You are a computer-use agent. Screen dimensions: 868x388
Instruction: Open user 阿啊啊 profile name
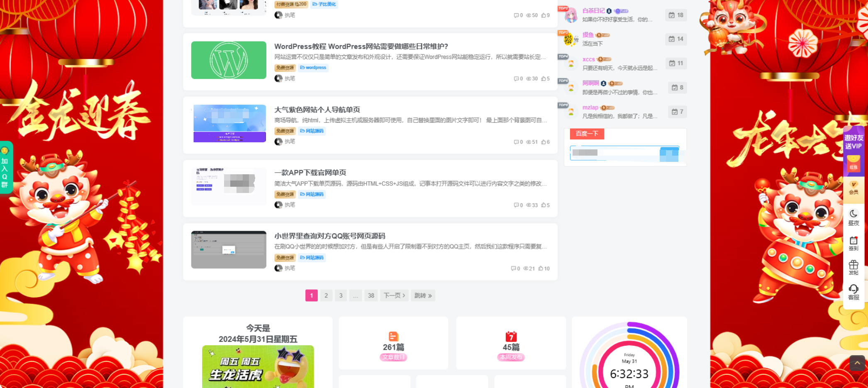point(590,83)
